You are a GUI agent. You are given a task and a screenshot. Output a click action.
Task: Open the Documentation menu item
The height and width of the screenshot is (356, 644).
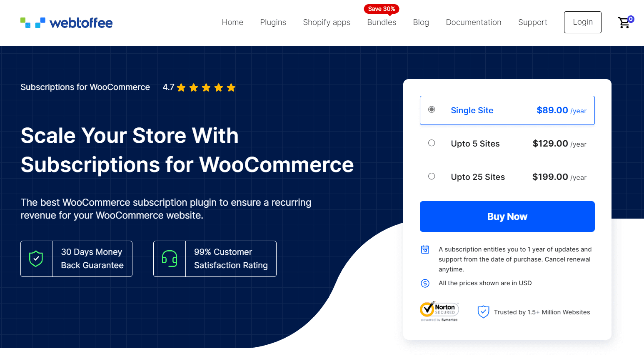pos(474,22)
